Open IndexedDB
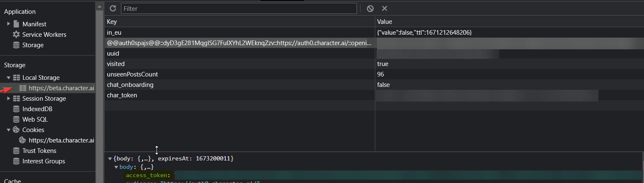Viewport: 644px width, 183px height. [37, 109]
